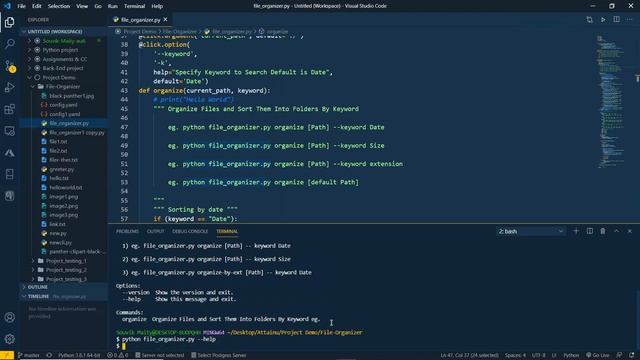Split the terminal panel
This screenshot has height=360, width=640.
click(x=589, y=231)
